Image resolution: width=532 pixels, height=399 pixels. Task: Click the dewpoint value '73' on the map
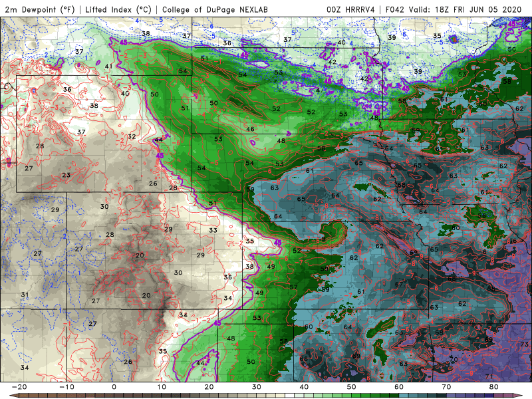(524, 344)
